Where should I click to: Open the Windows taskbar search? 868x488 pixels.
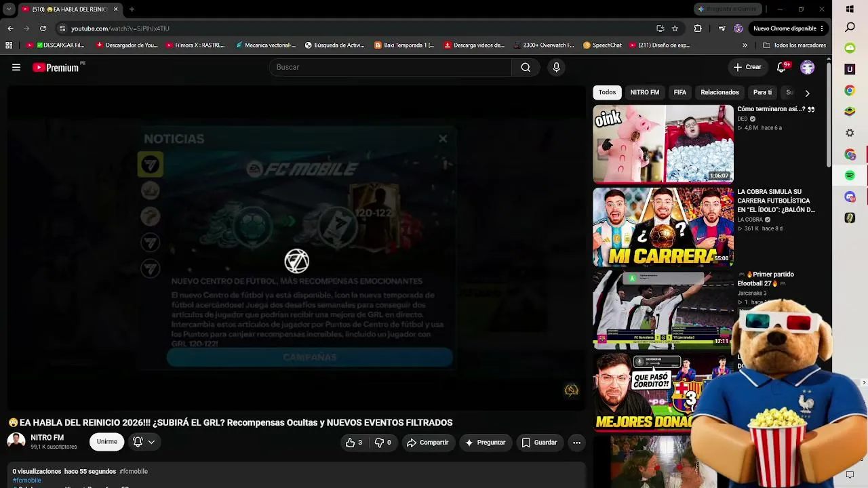tap(850, 28)
